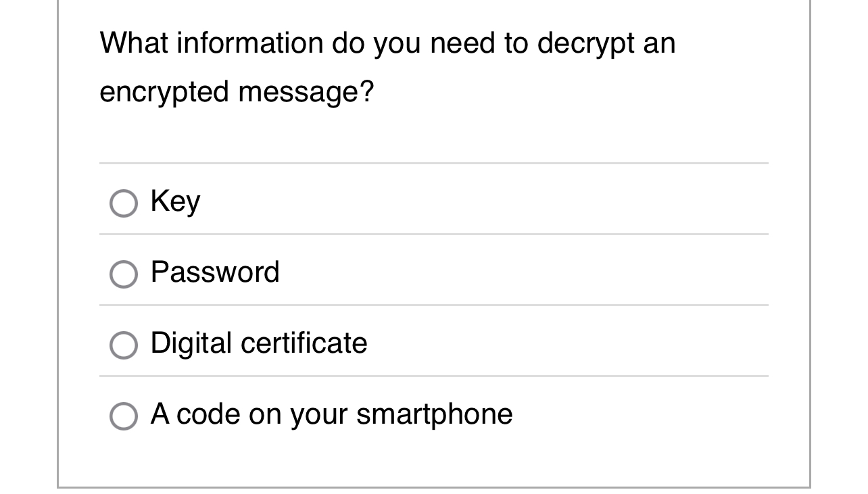Click the Digital certificate answer text
Image resolution: width=868 pixels, height=494 pixels.
(259, 343)
